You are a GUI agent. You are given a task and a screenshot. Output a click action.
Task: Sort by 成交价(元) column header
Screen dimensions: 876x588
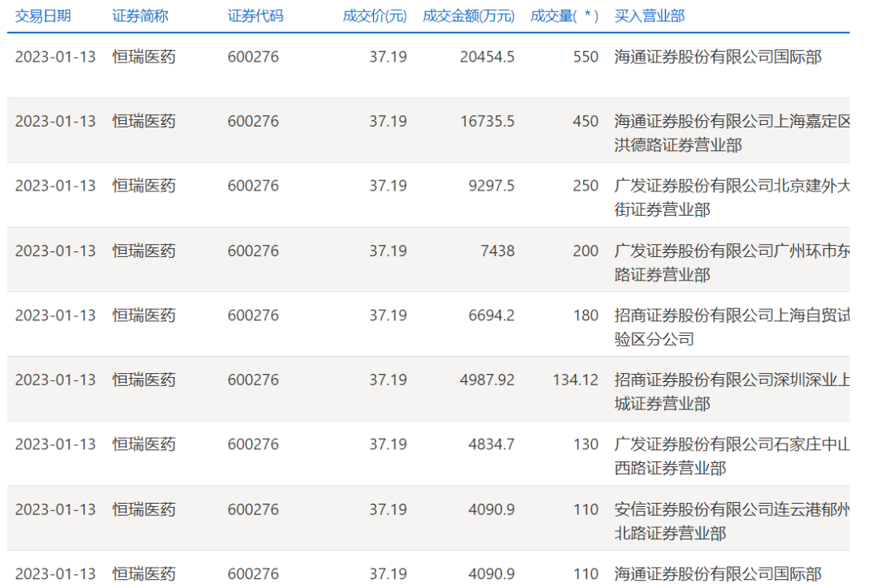(x=374, y=16)
